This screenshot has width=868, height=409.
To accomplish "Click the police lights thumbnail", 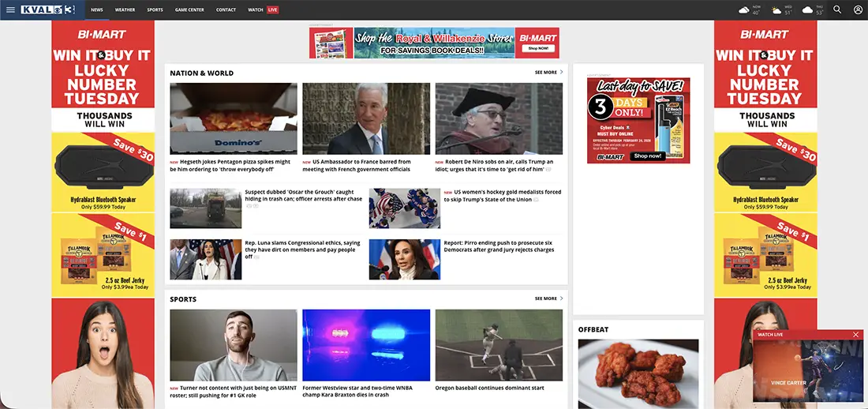I will [x=366, y=345].
